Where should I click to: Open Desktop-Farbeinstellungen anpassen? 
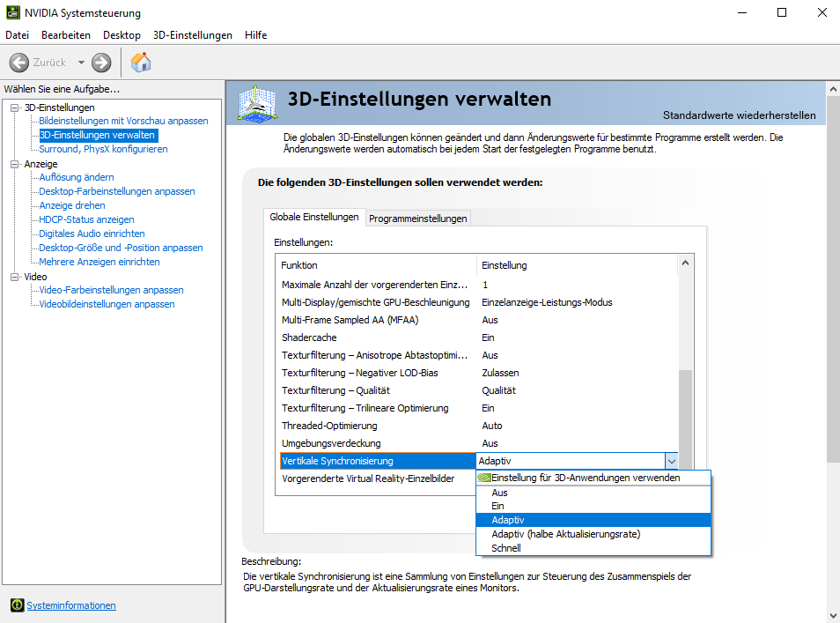pyautogui.click(x=117, y=191)
